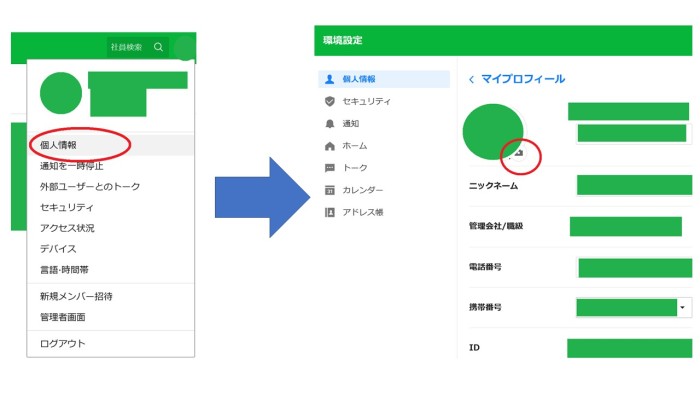700x394 pixels.
Task: Switch to アドレス帳 settings label
Action: pos(362,212)
